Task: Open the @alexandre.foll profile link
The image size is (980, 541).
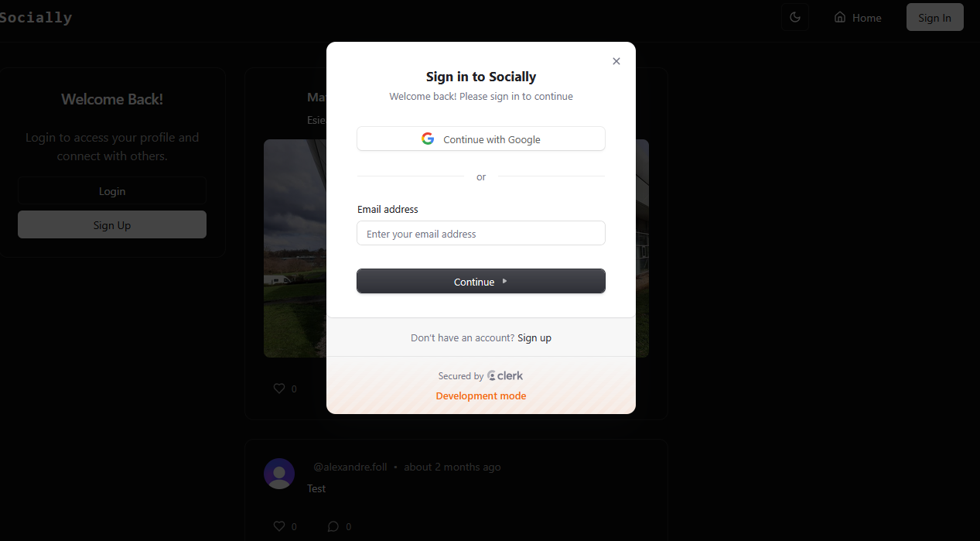Action: [x=350, y=467]
